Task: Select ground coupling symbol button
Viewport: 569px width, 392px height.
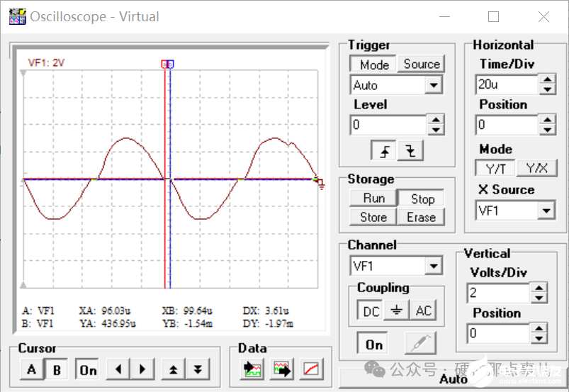Action: tap(396, 310)
